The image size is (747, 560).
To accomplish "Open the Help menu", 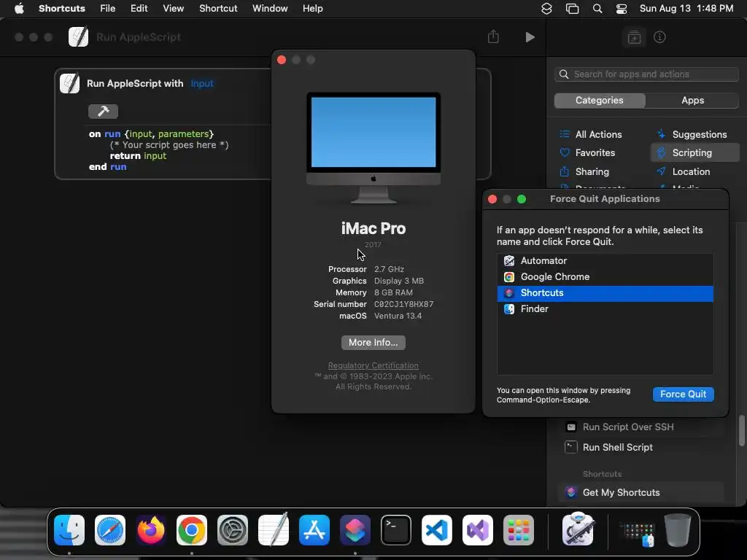I will pyautogui.click(x=313, y=9).
